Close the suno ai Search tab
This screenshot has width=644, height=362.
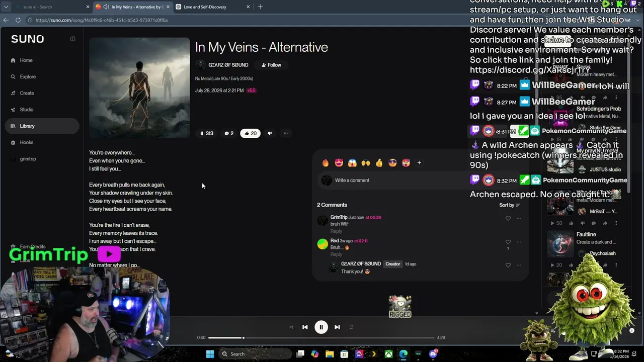pos(88,7)
